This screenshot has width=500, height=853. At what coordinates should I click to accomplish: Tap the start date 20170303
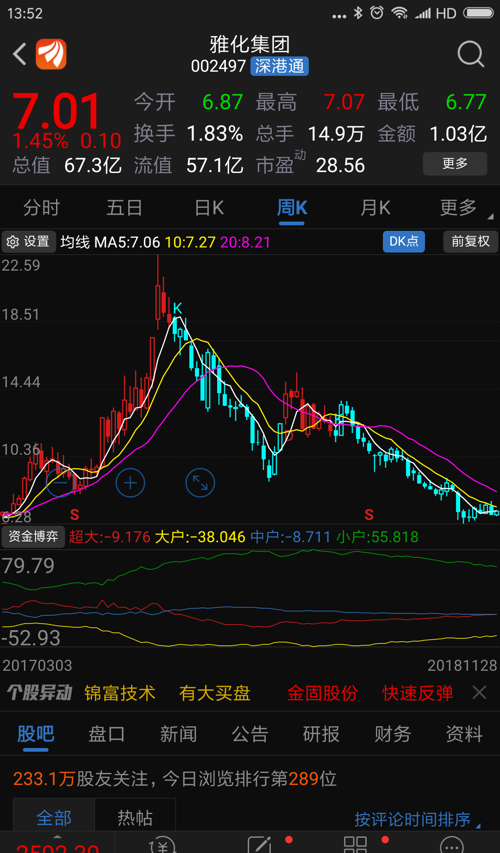coord(37,665)
